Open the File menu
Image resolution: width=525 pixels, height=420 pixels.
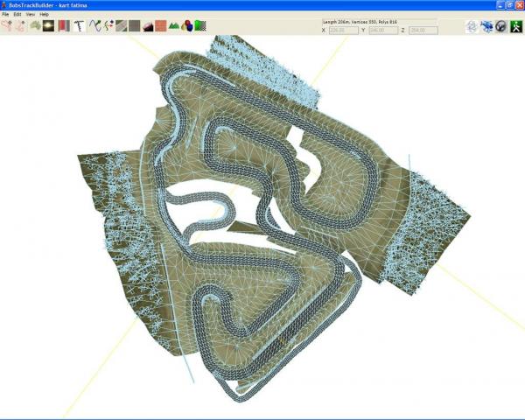[x=5, y=15]
